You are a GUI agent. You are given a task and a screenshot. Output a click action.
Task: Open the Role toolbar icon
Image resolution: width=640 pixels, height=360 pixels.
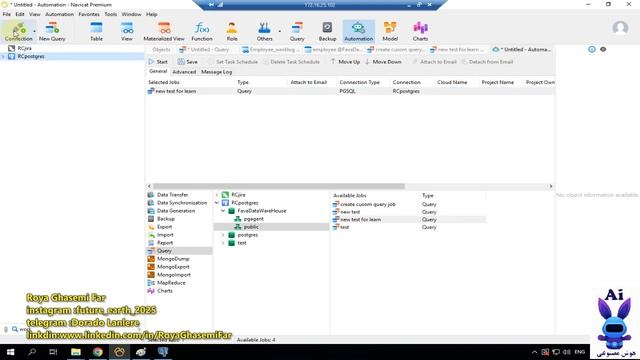pyautogui.click(x=232, y=31)
